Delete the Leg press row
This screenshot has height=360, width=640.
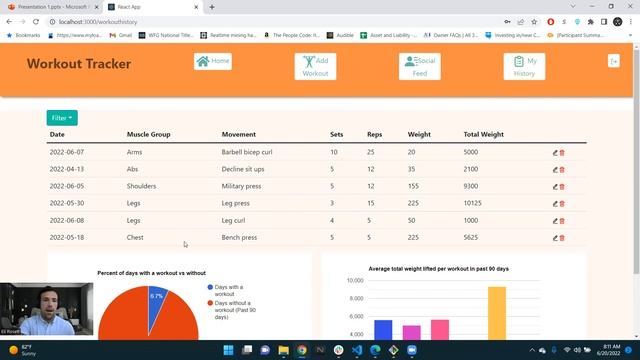coord(562,204)
